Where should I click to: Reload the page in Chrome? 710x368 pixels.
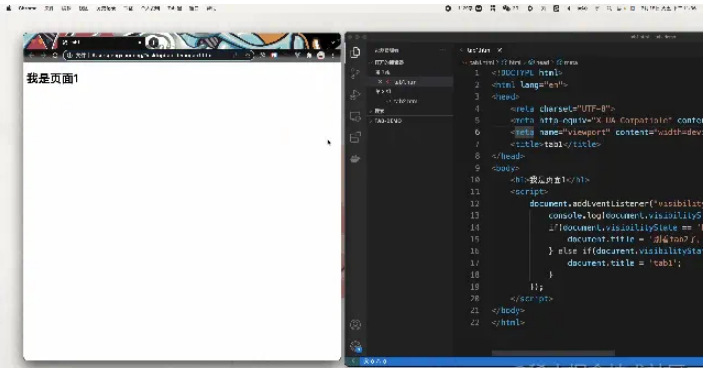[x=55, y=55]
